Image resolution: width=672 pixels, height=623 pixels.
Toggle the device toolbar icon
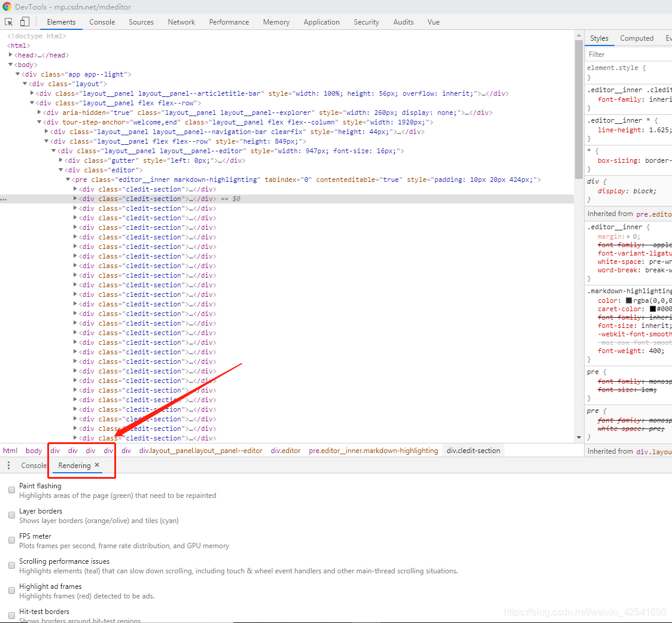click(x=25, y=22)
